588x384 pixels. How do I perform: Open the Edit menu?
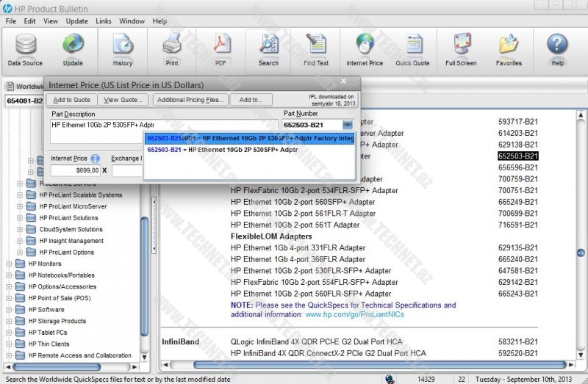coord(29,21)
